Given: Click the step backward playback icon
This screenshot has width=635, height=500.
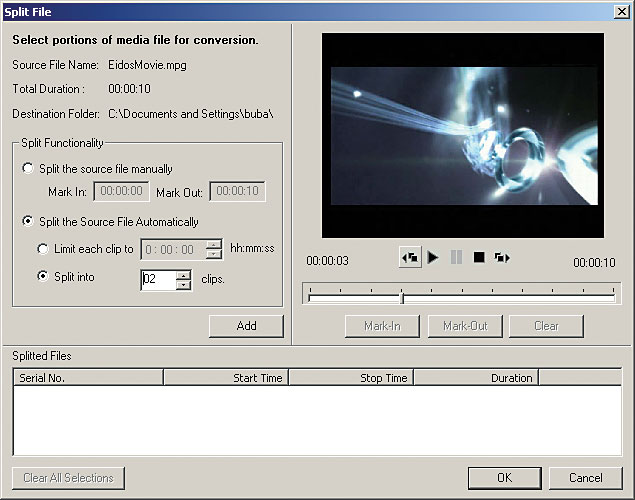Looking at the screenshot, I should 410,257.
